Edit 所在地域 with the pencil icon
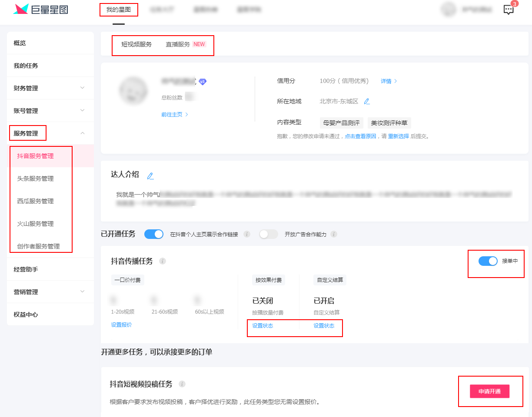 pos(367,101)
